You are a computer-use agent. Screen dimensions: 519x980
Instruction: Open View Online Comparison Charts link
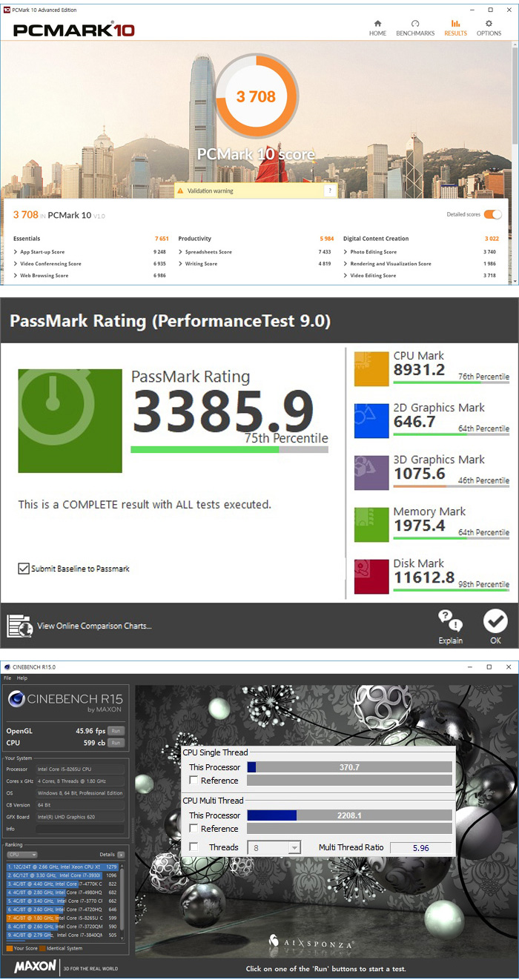94,626
